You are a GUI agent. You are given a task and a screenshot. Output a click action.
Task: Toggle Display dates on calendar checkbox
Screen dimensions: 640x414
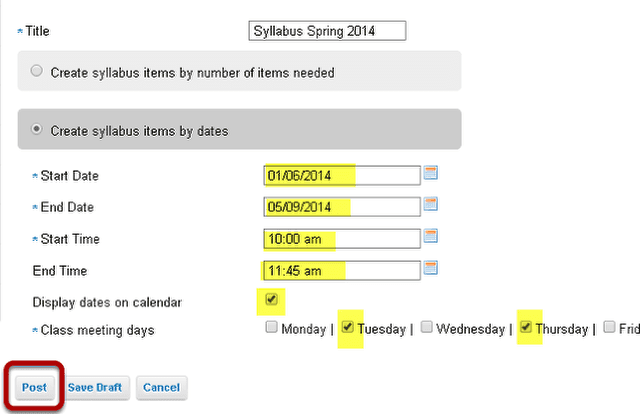(271, 299)
